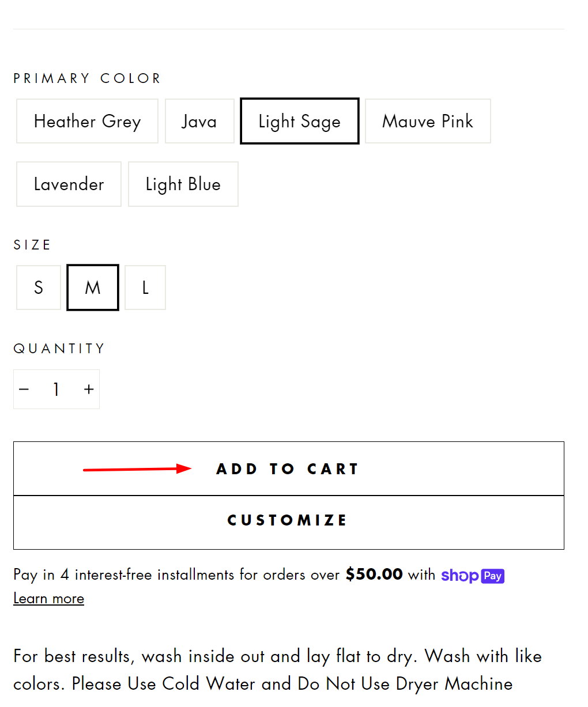Click the Primary Color heading label
Viewport: 588px width, 707px height.
point(87,78)
